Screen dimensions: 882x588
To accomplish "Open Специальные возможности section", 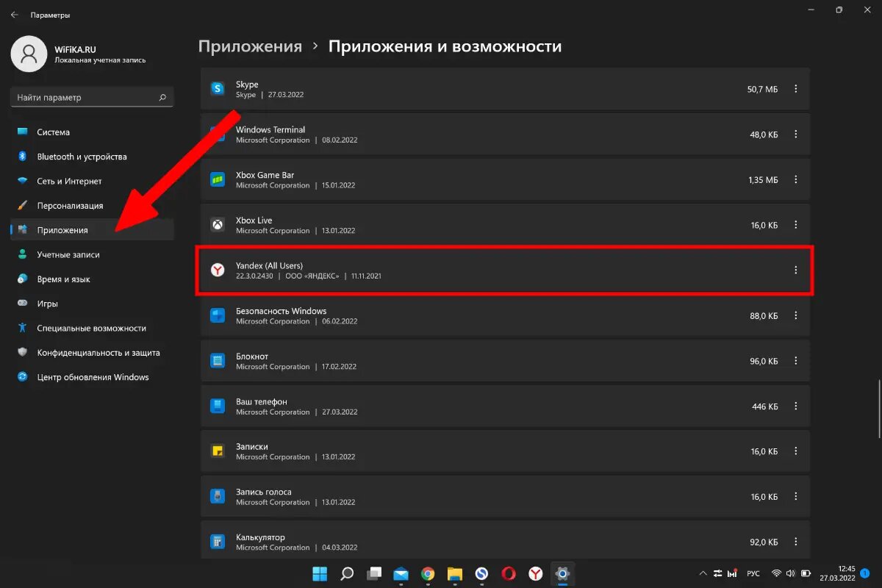I will click(92, 328).
